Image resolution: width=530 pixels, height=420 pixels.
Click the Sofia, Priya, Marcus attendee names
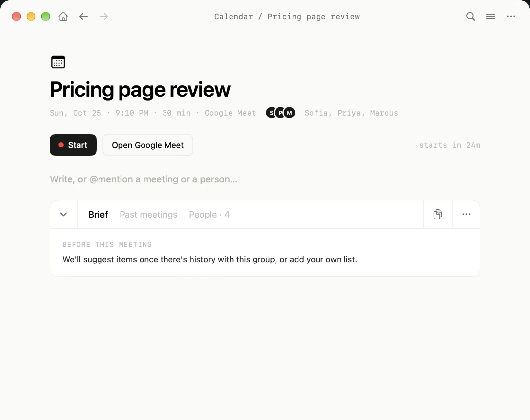(x=351, y=113)
